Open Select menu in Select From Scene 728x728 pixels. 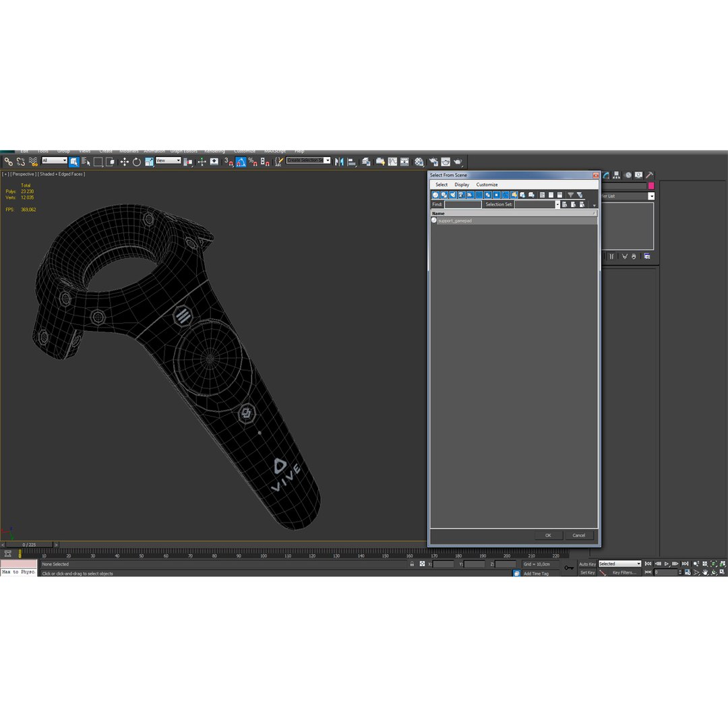(x=442, y=184)
